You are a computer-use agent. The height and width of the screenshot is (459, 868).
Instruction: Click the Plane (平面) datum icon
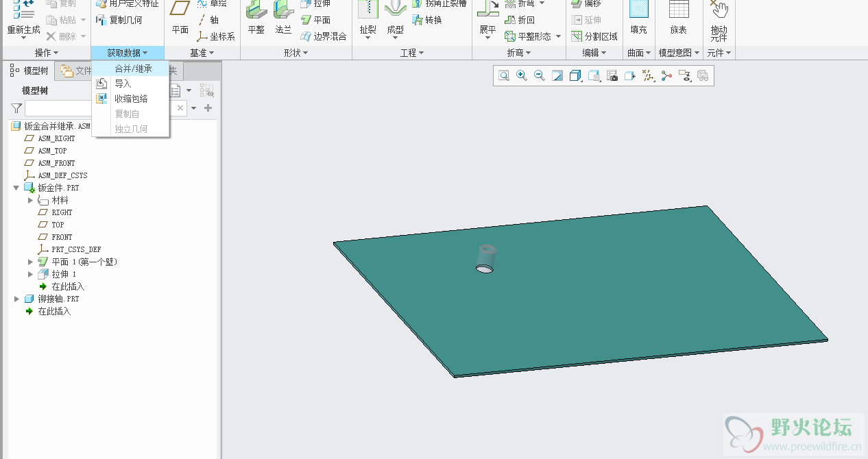pyautogui.click(x=180, y=10)
